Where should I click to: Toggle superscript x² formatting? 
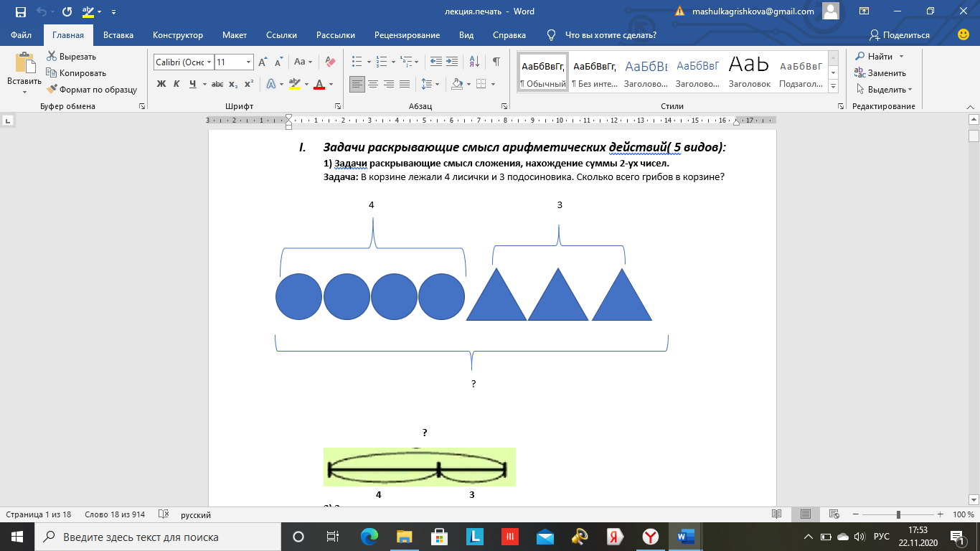click(x=249, y=84)
